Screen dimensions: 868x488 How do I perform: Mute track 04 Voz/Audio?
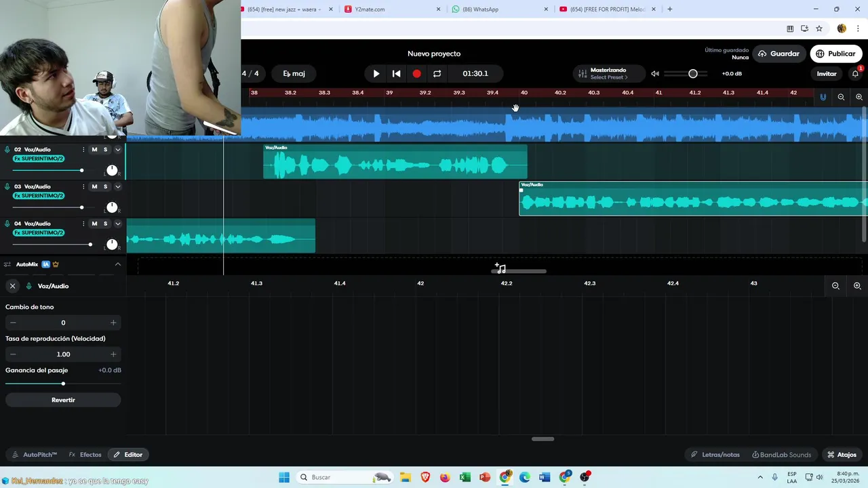(94, 224)
